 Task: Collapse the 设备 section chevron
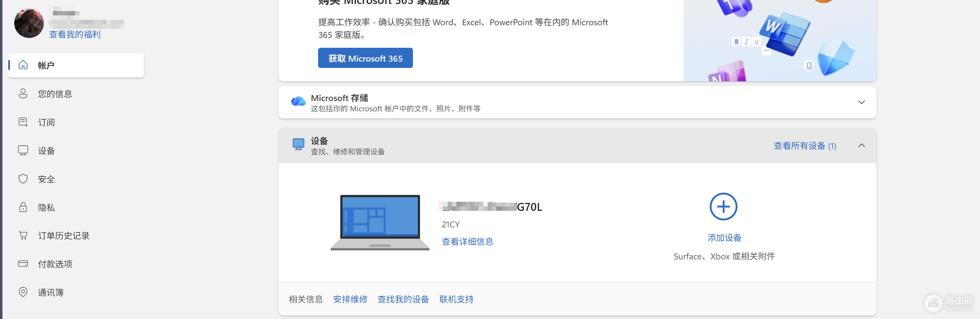coord(861,145)
